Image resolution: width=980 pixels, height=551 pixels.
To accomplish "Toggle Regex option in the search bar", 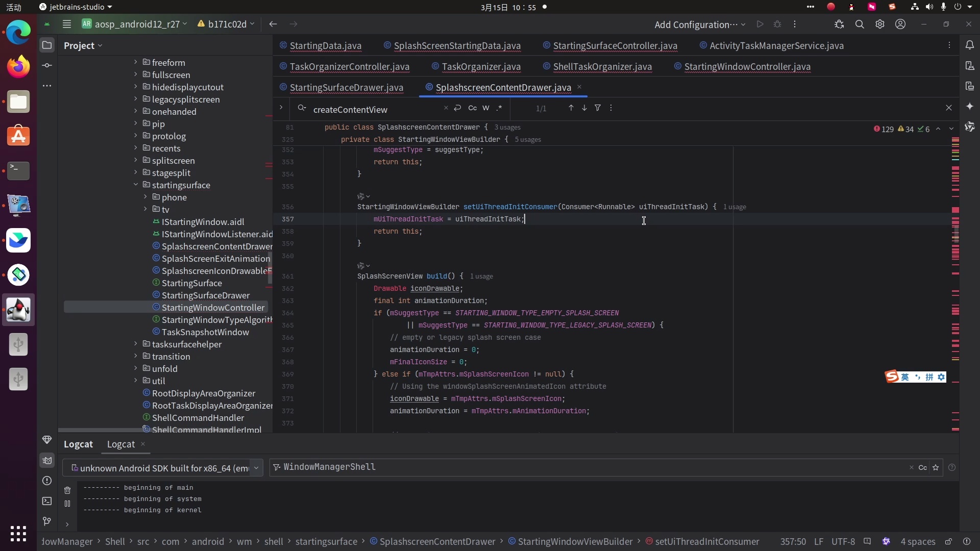I will [x=499, y=108].
